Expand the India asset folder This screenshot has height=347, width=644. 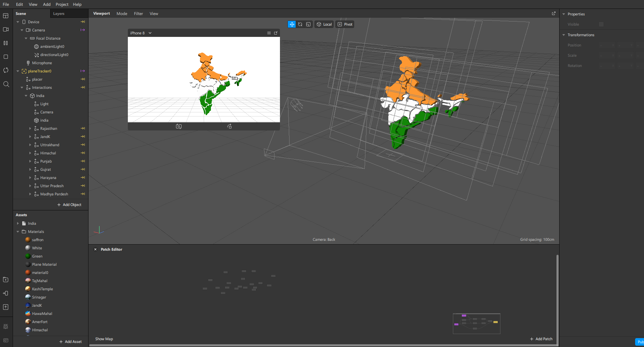tap(18, 223)
